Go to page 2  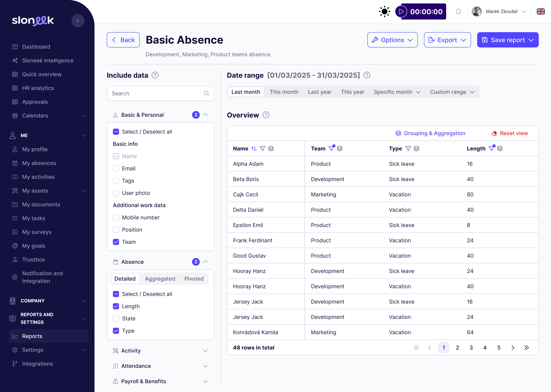point(457,348)
